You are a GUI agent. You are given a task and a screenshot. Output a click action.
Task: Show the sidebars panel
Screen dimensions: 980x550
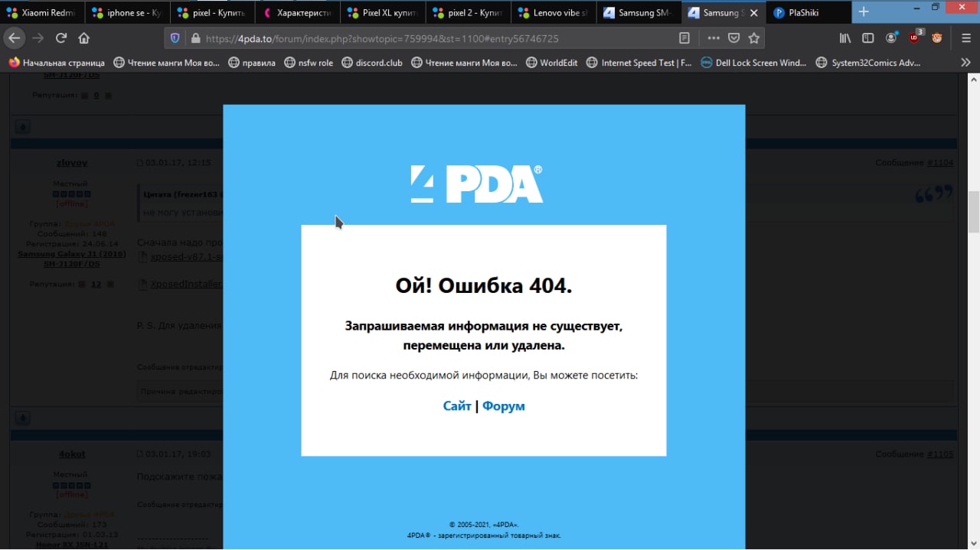pos(868,38)
